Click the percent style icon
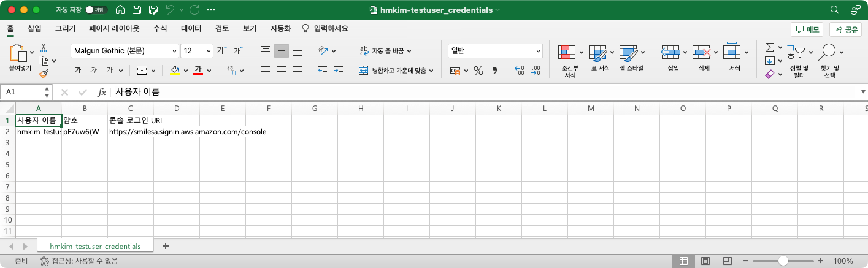 (478, 71)
